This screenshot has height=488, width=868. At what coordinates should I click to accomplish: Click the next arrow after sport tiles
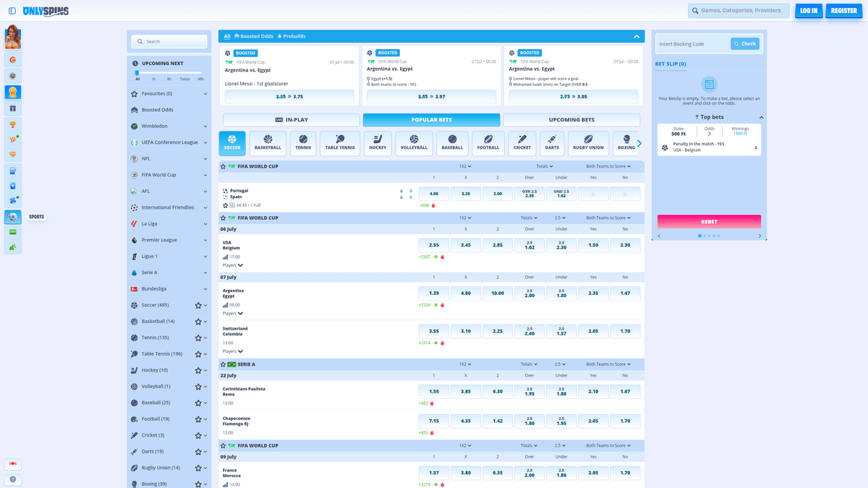click(639, 143)
